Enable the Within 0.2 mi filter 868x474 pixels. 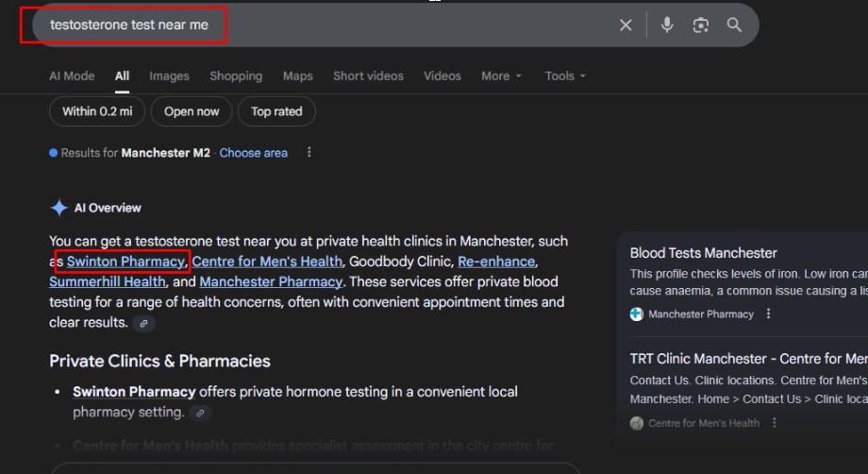pos(97,111)
